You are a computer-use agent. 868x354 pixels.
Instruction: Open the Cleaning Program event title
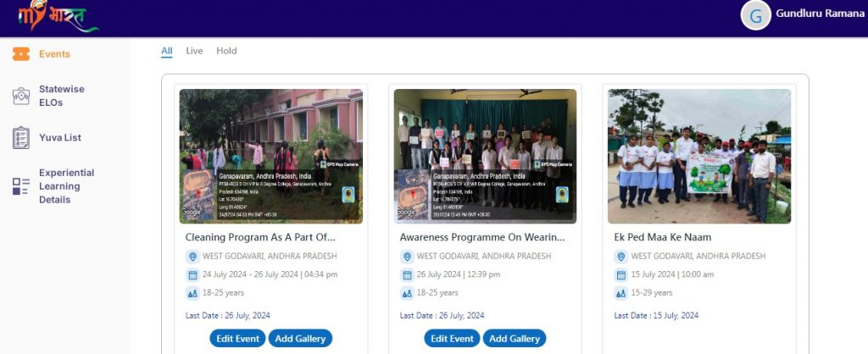click(x=260, y=237)
